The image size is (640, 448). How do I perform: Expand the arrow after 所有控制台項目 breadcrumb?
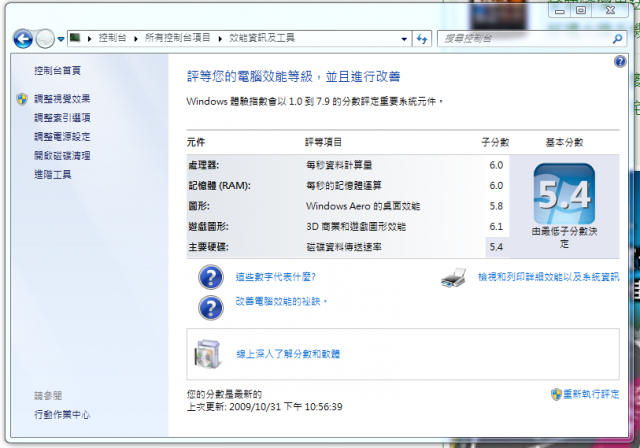tap(220, 39)
